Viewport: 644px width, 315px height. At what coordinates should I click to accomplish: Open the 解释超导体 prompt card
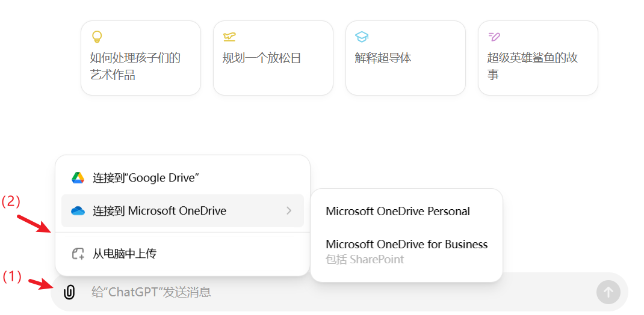[405, 58]
